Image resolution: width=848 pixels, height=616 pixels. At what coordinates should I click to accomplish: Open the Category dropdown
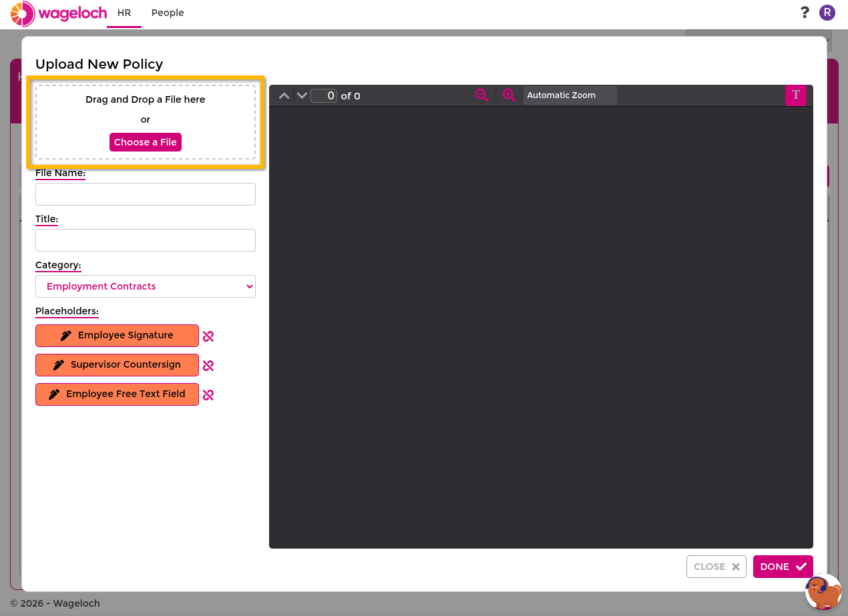pos(146,286)
